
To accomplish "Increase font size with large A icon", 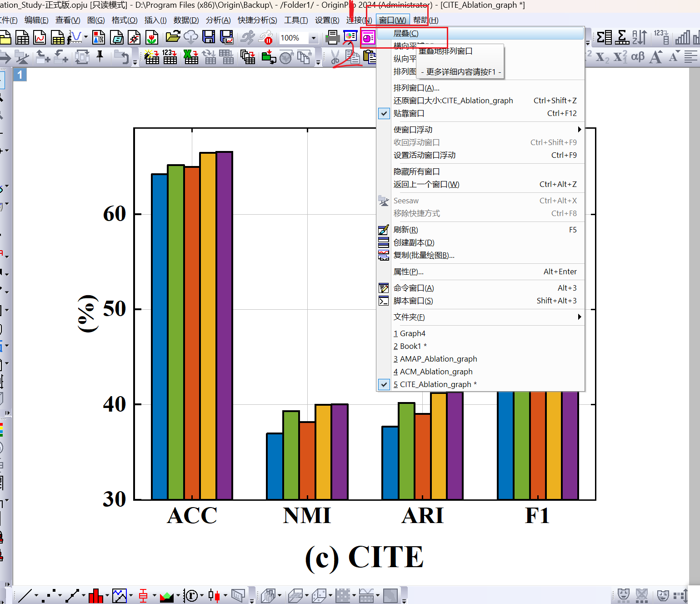I will click(x=656, y=57).
